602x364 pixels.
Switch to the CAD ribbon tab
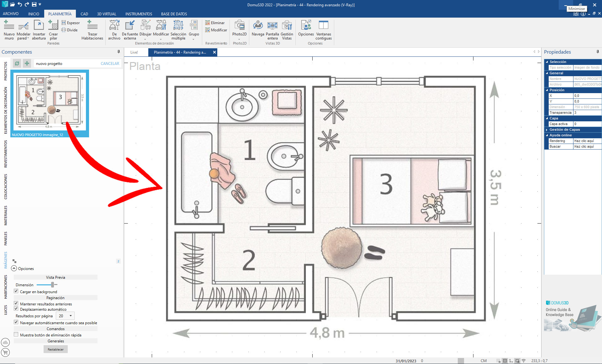tap(84, 14)
